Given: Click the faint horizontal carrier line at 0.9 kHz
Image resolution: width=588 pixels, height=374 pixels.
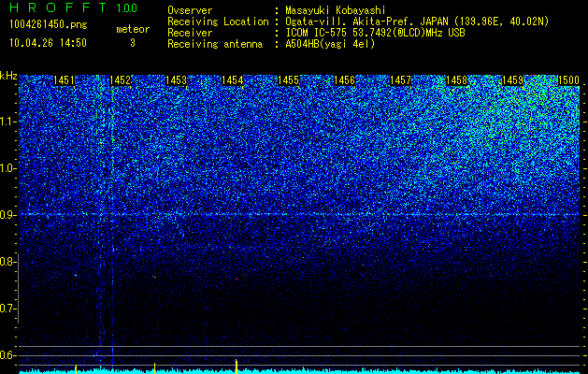Looking at the screenshot, I should (299, 214).
